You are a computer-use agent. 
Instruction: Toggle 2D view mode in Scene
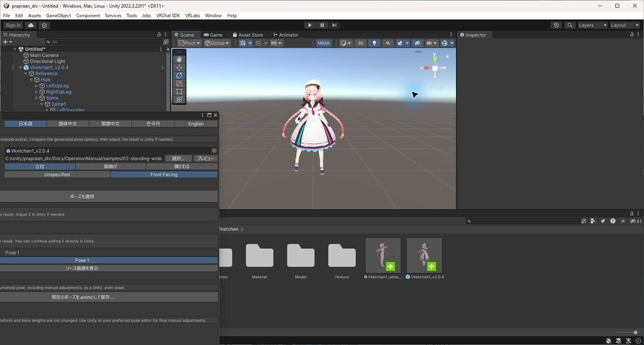click(x=360, y=43)
